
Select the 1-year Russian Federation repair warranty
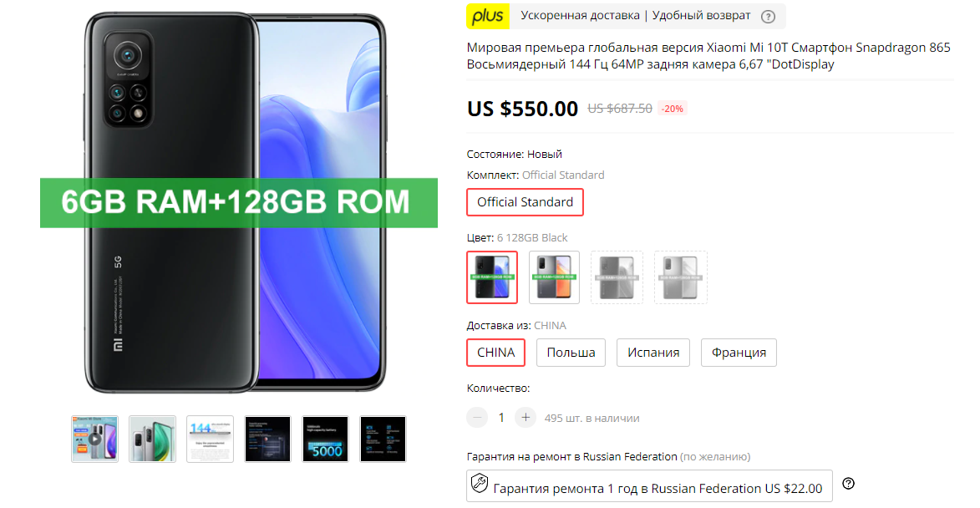coord(649,486)
